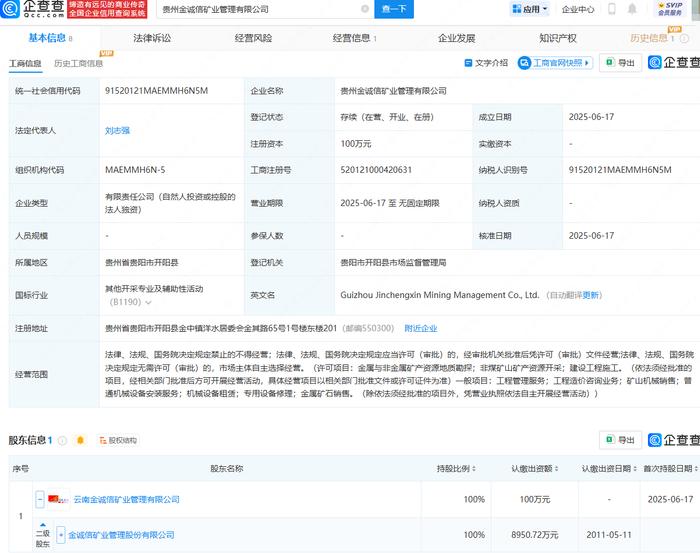Image resolution: width=700 pixels, height=553 pixels.
Task: Click 导出 in the 股东信息 section
Action: pos(621,440)
